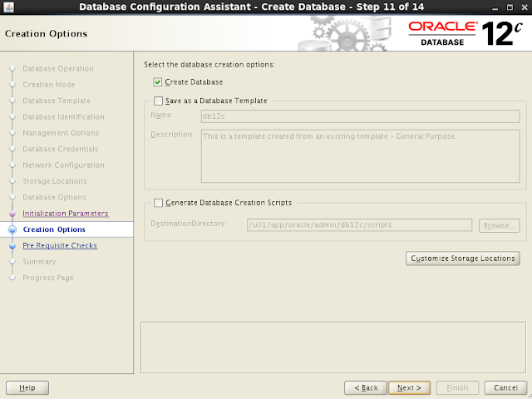Click the Network Configuration step label

point(63,165)
